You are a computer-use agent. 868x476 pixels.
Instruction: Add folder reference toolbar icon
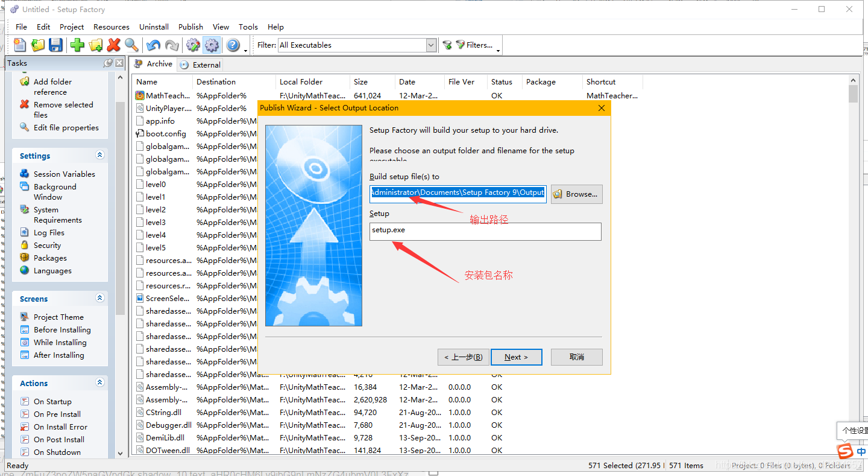coord(95,45)
